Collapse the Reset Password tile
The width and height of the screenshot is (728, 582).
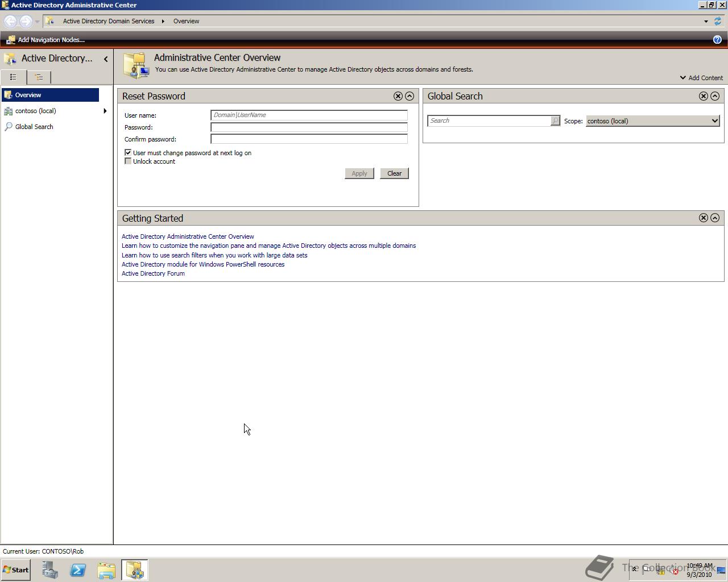pos(409,96)
